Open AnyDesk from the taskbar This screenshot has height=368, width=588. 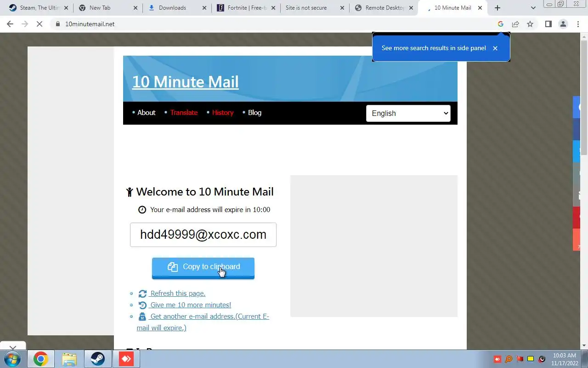pyautogui.click(x=126, y=359)
